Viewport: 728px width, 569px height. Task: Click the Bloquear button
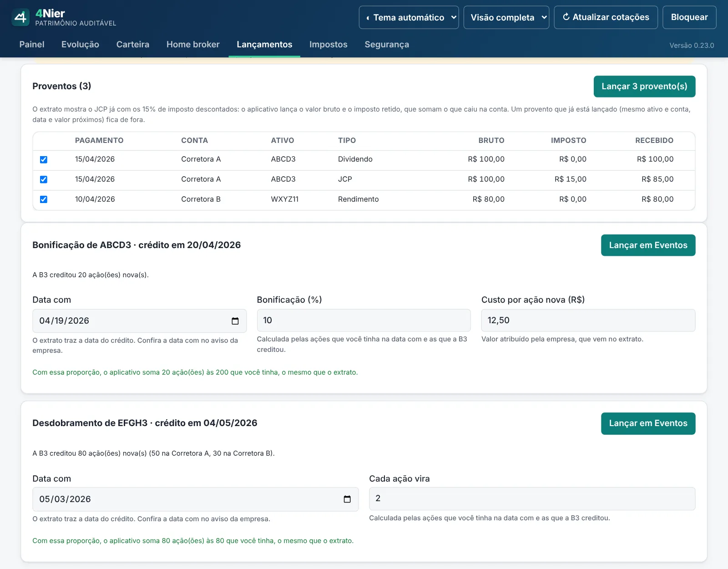689,17
